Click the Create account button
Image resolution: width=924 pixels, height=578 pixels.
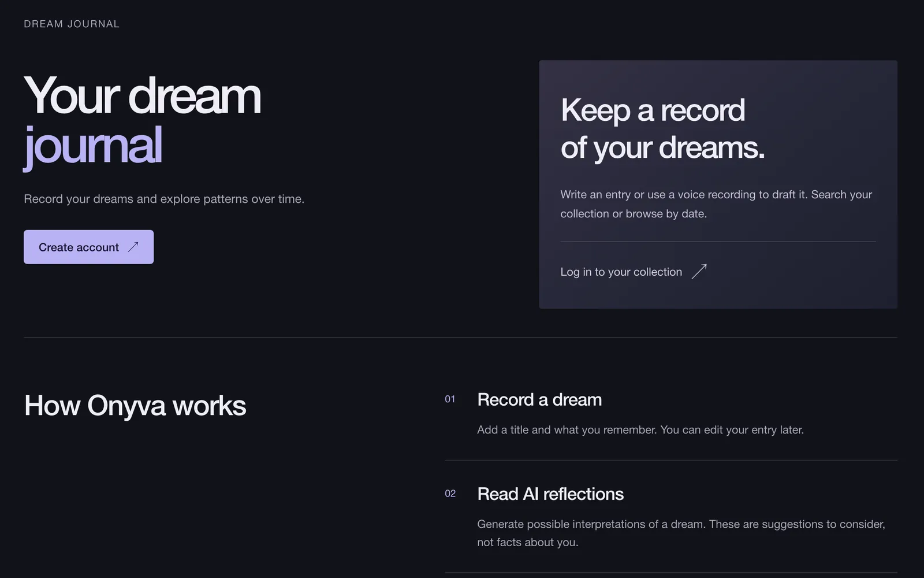(x=88, y=247)
